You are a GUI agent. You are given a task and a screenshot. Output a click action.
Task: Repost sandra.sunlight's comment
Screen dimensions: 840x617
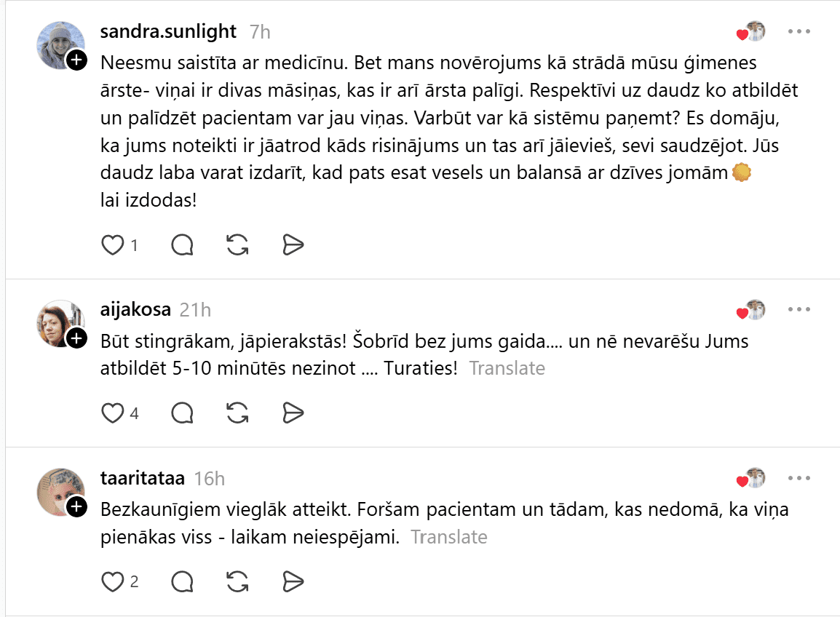pos(237,246)
